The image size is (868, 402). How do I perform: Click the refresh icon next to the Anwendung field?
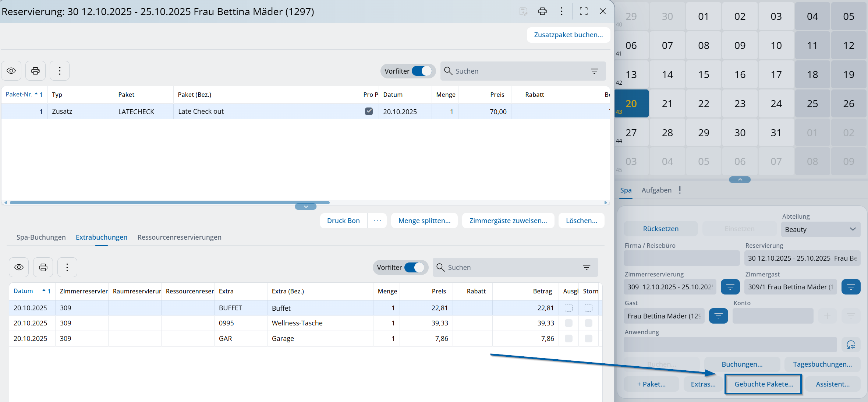click(x=851, y=345)
